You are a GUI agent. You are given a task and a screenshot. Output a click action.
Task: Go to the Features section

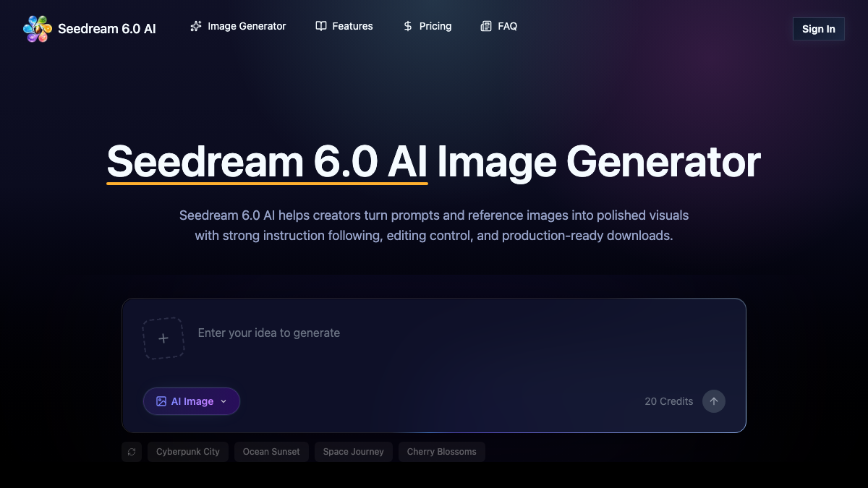[x=344, y=26]
